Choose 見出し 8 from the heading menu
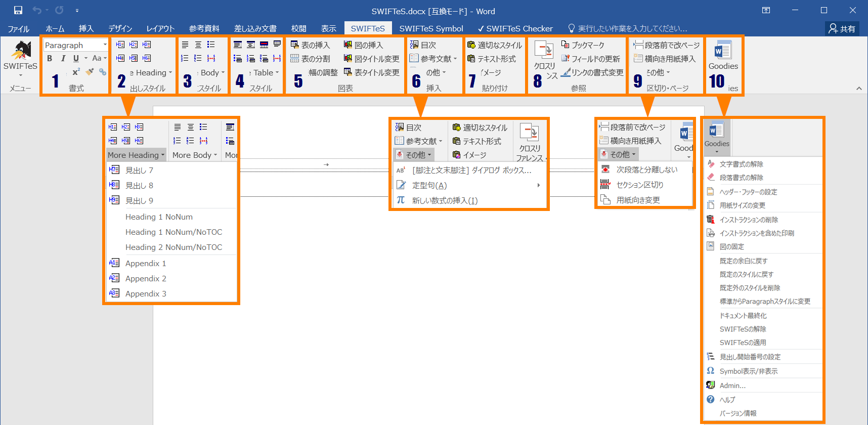 click(171, 185)
